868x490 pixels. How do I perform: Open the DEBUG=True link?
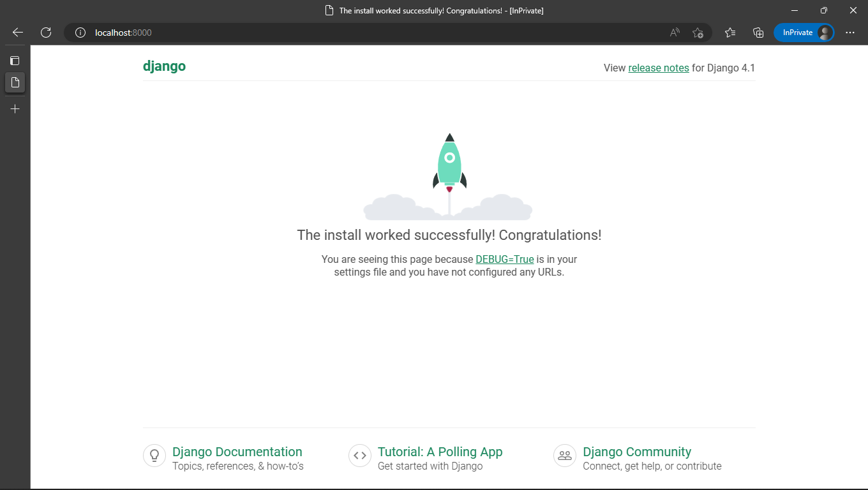(505, 259)
